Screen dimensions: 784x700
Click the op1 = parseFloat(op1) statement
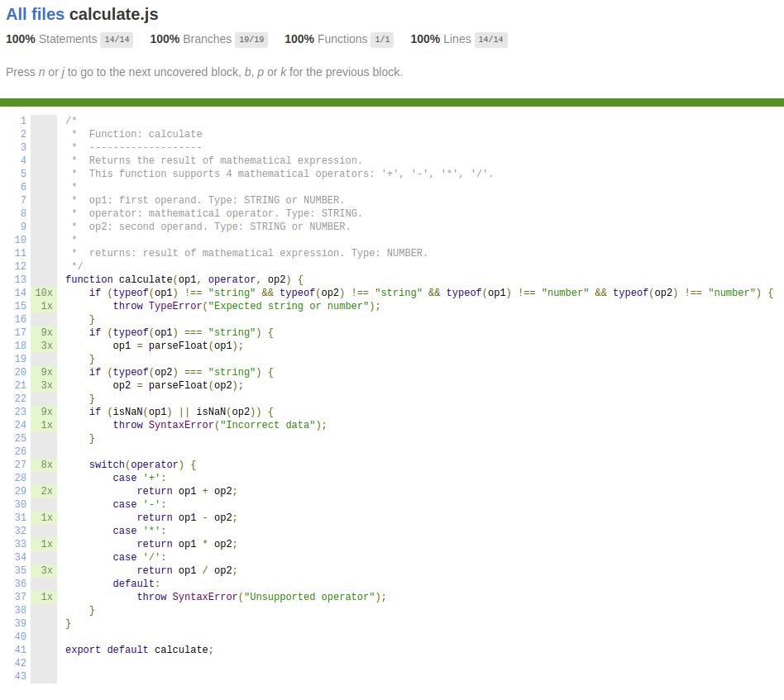[178, 345]
